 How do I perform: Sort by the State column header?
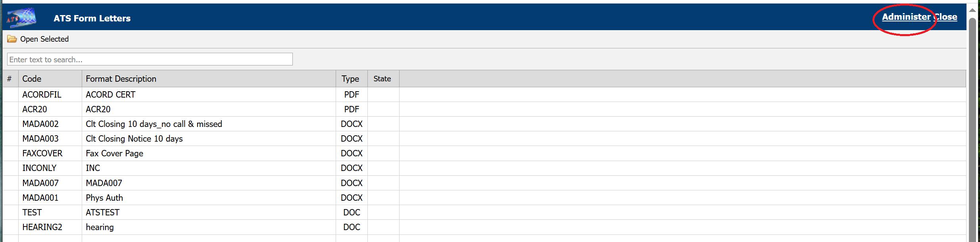[x=382, y=79]
